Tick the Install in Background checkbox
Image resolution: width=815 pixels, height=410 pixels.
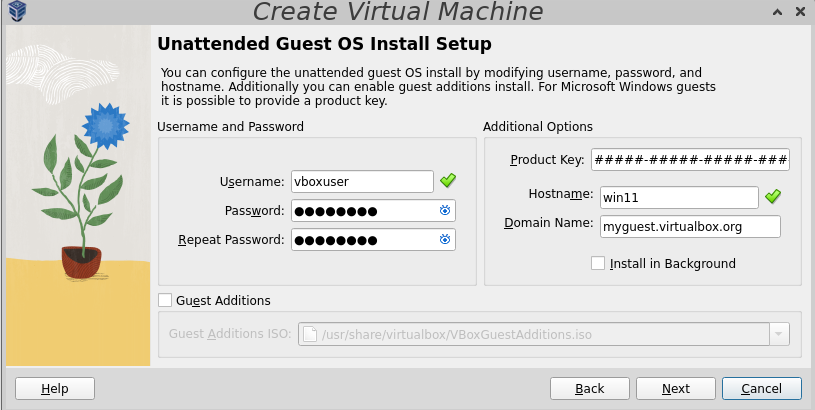coord(598,263)
